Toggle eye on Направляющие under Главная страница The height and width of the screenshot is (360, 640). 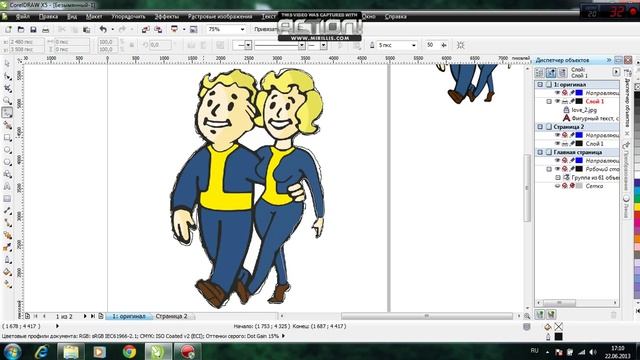(x=557, y=160)
